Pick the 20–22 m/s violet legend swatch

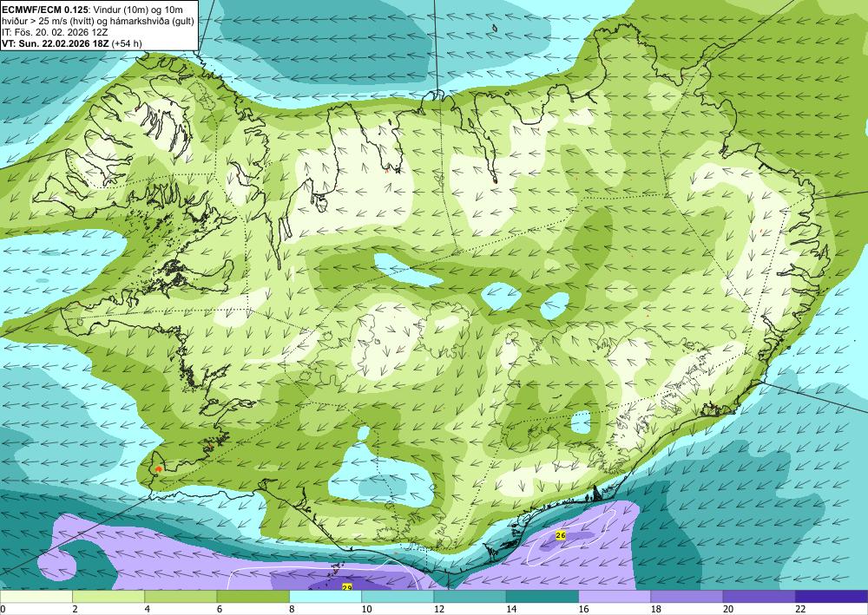tap(759, 597)
